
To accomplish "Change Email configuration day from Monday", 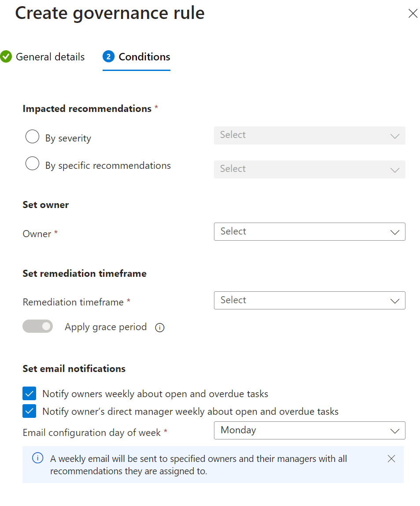I will point(309,431).
